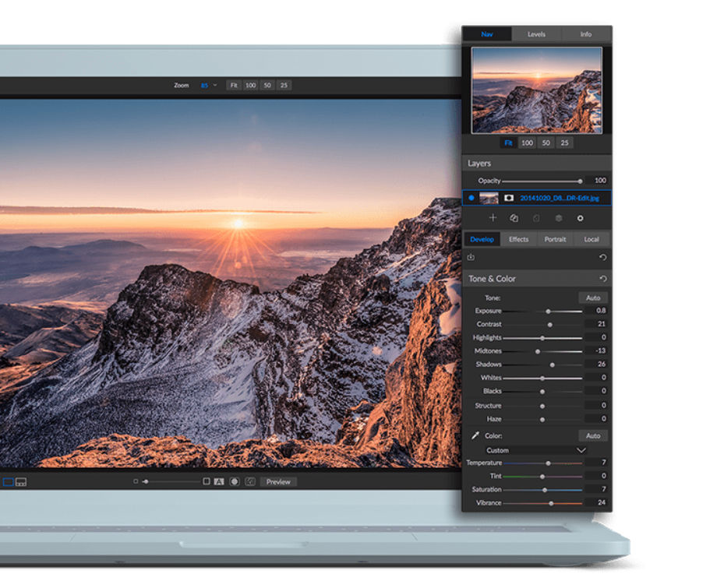Viewport: 724px width, 588px height.
Task: Click the layer mask icon on the Edit layer
Action: coord(507,198)
